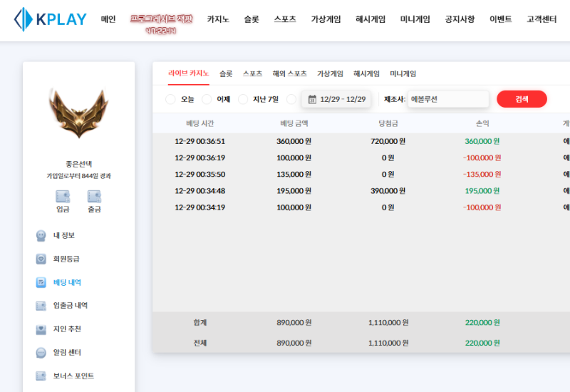Open the 입금 deposit wallet icon
Image resolution: width=570 pixels, height=392 pixels.
coord(63,197)
